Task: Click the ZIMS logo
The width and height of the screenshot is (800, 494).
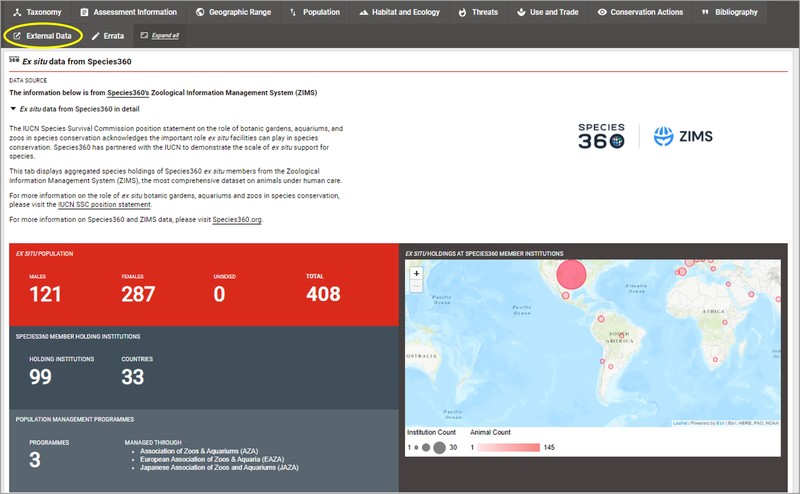Action: click(x=683, y=136)
